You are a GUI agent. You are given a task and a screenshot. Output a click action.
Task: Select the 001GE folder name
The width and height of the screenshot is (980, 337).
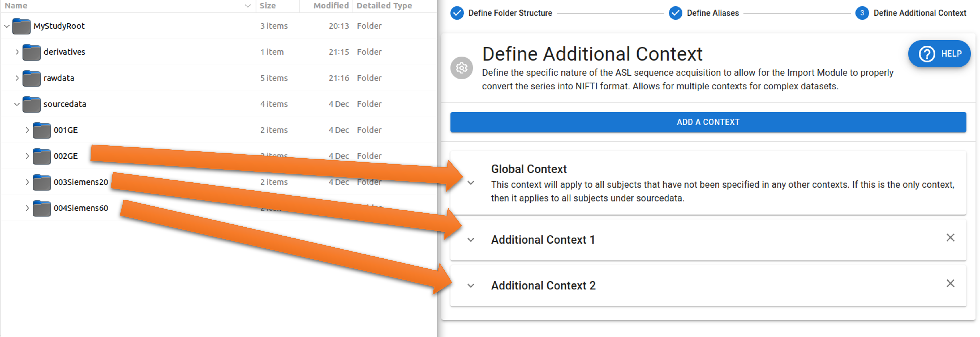tap(65, 130)
